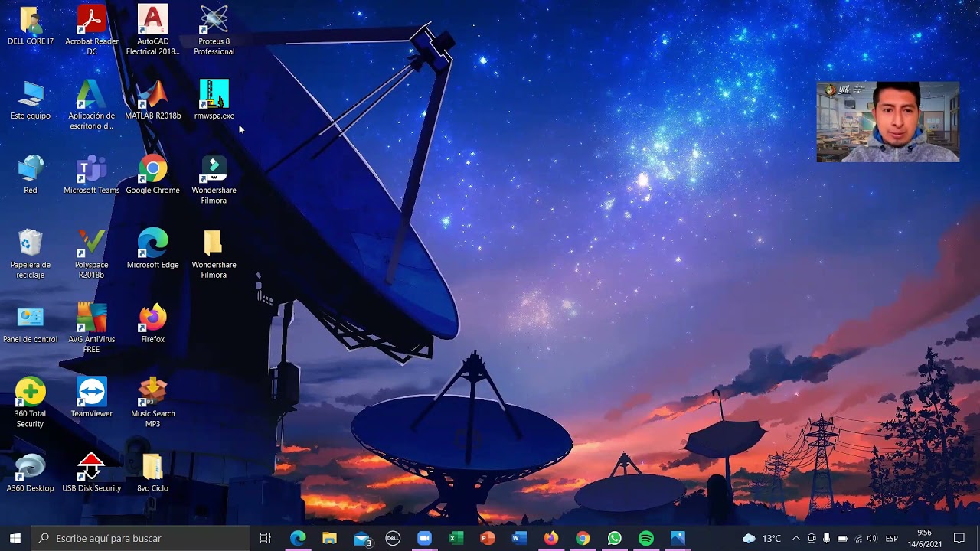This screenshot has width=980, height=551.
Task: Open the Red network icon
Action: coord(31,174)
